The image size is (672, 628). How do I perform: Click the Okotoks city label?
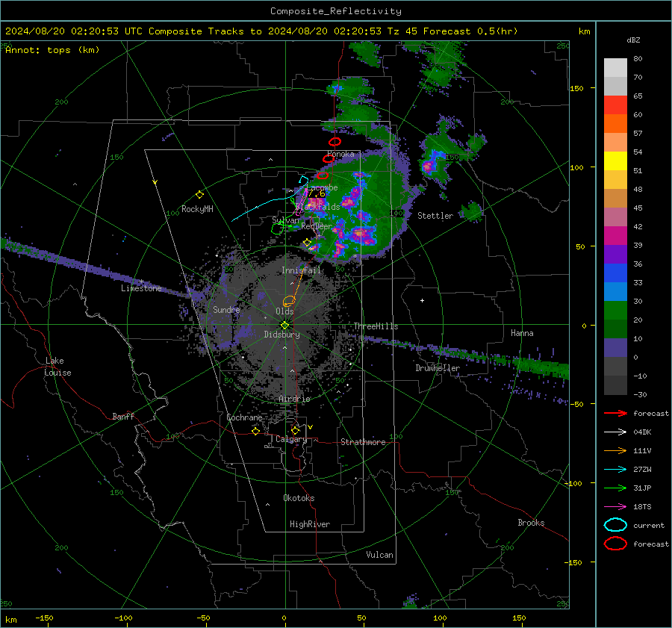(x=299, y=498)
